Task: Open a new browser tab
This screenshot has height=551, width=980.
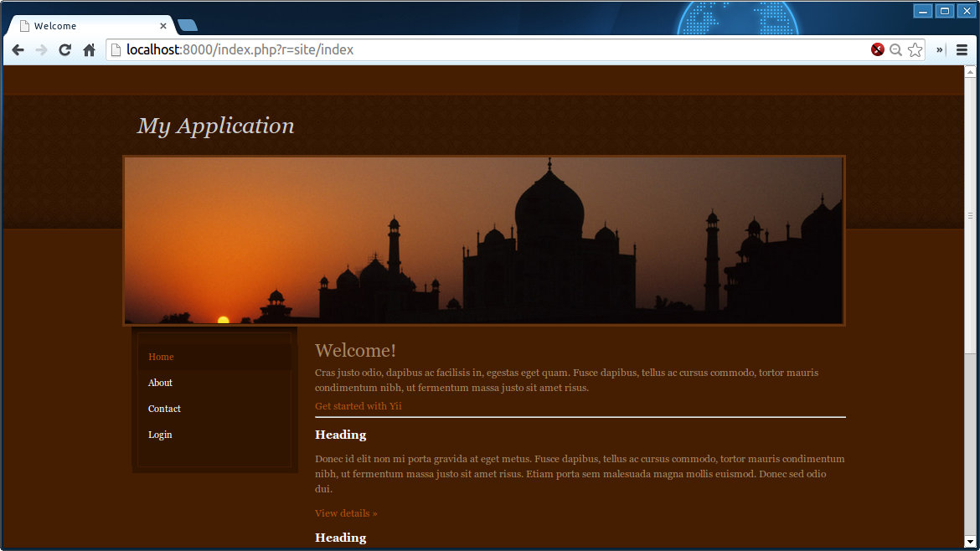Action: click(188, 25)
